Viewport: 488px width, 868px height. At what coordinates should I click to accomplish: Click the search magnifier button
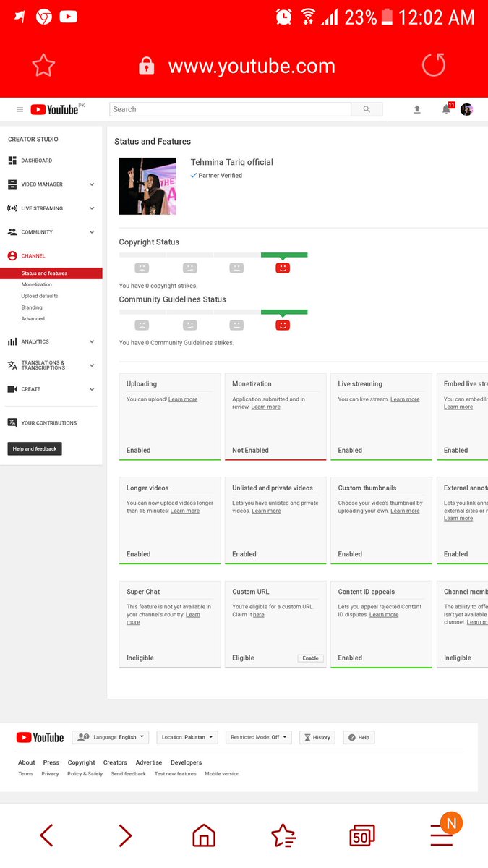pos(367,109)
